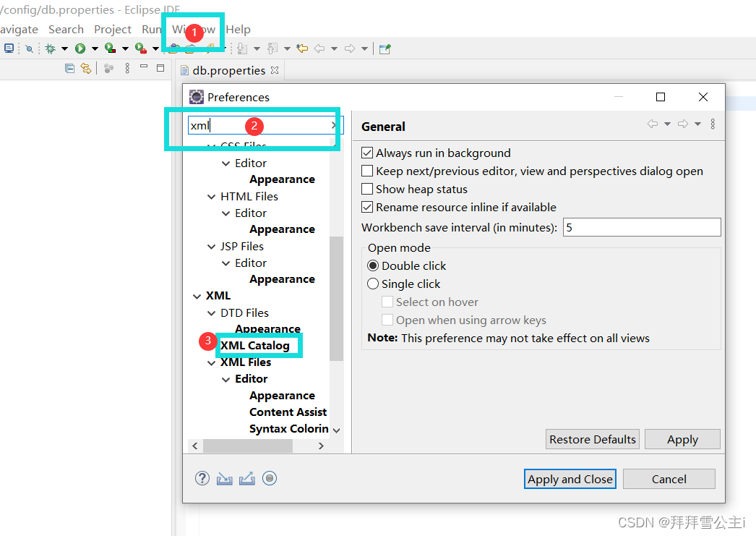Collapse the JSP Files tree node
756x536 pixels.
coord(211,247)
